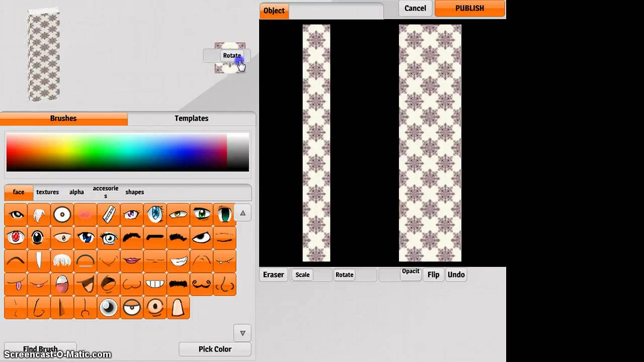Open the shapes brush category
The width and height of the screenshot is (644, 362).
(134, 192)
